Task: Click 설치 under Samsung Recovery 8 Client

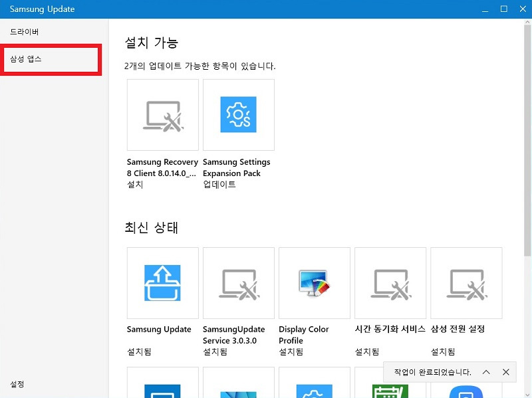Action: [135, 185]
